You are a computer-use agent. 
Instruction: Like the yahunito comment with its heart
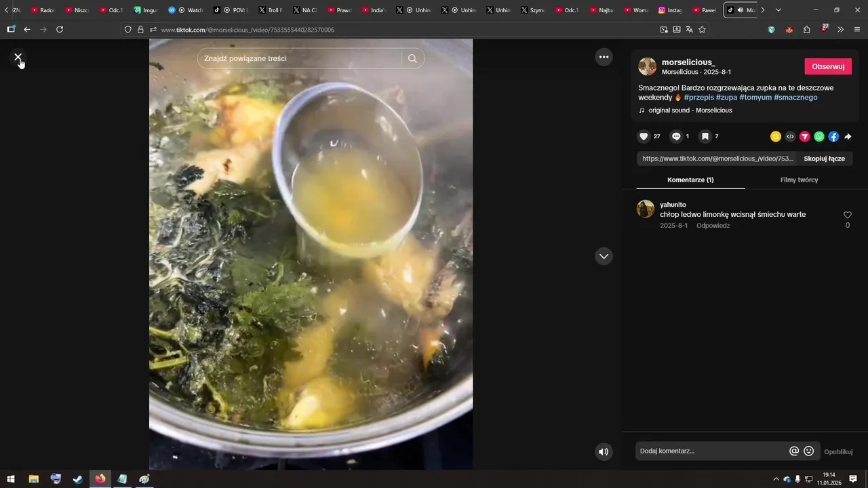tap(847, 215)
